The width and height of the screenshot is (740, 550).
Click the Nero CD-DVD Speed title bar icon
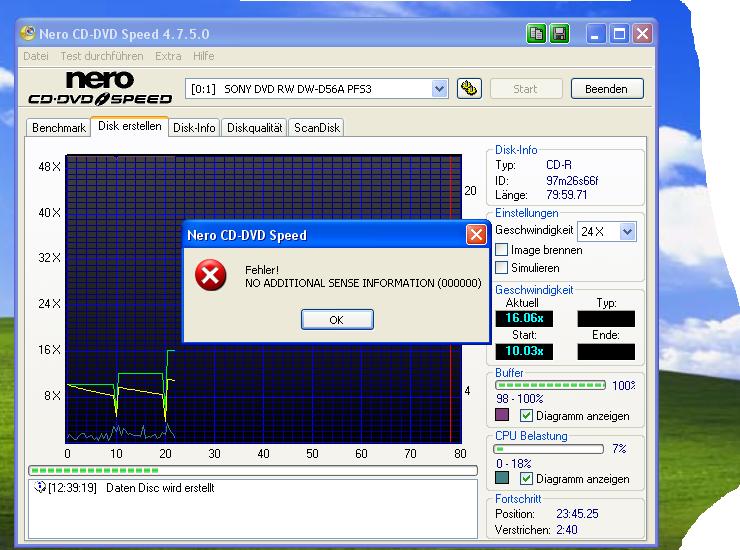pyautogui.click(x=28, y=33)
